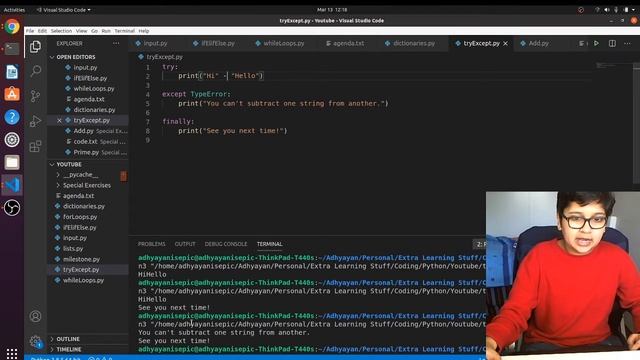The image size is (640, 360).
Task: Open the Terminal menu
Action: point(124,31)
